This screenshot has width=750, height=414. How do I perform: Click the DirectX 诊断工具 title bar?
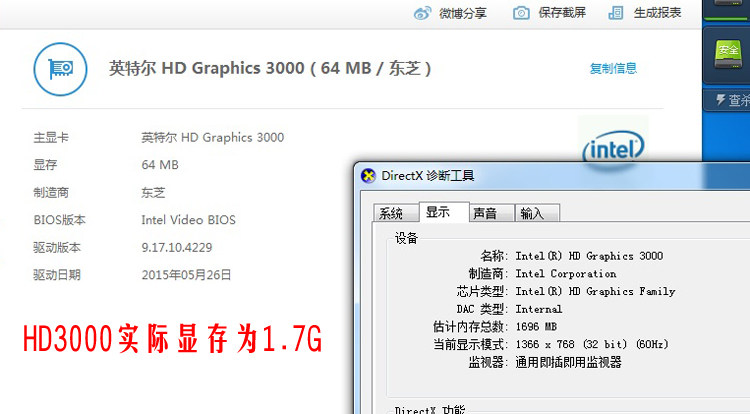coord(550,176)
